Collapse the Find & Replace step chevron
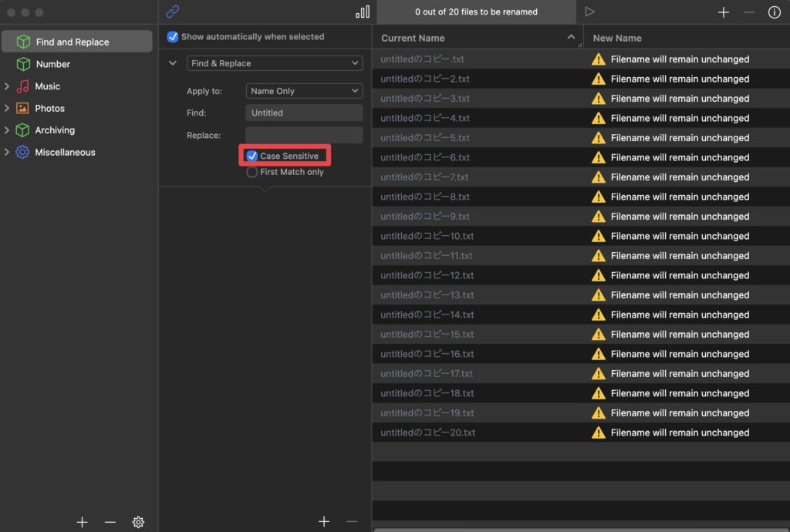 [173, 63]
